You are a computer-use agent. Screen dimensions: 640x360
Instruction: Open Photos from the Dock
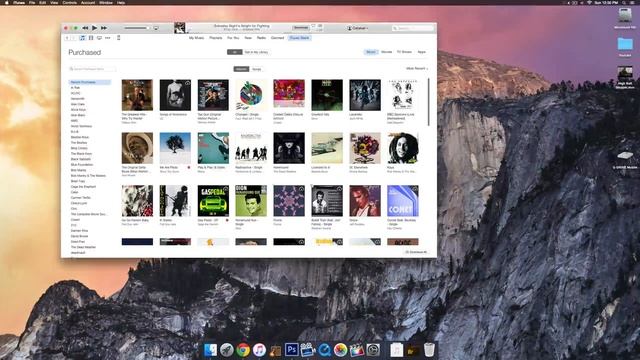(x=340, y=350)
